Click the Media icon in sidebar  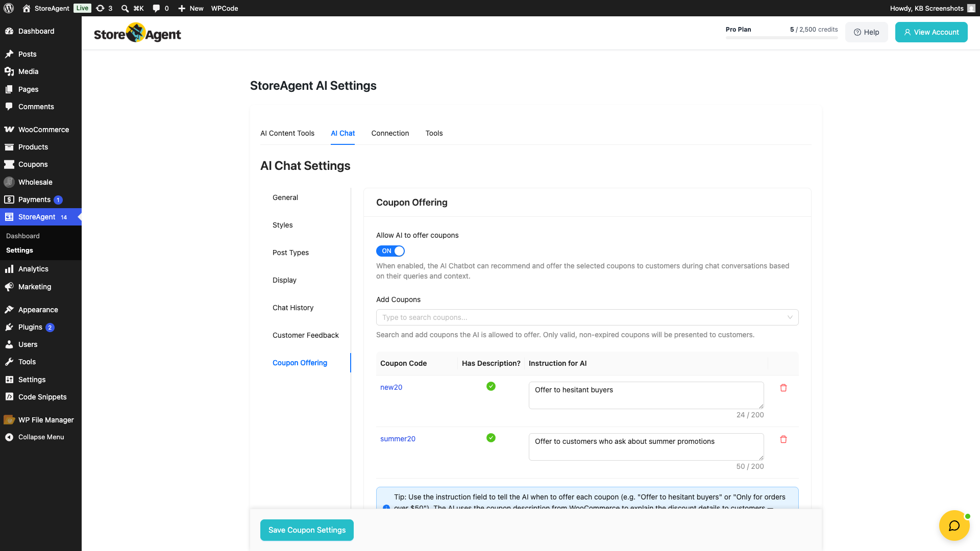(9, 71)
